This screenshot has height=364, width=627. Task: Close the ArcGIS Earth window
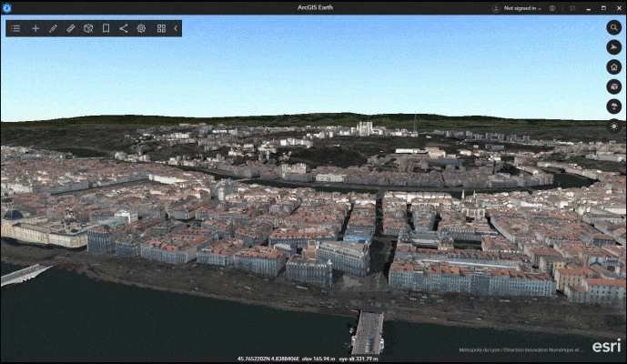(619, 8)
